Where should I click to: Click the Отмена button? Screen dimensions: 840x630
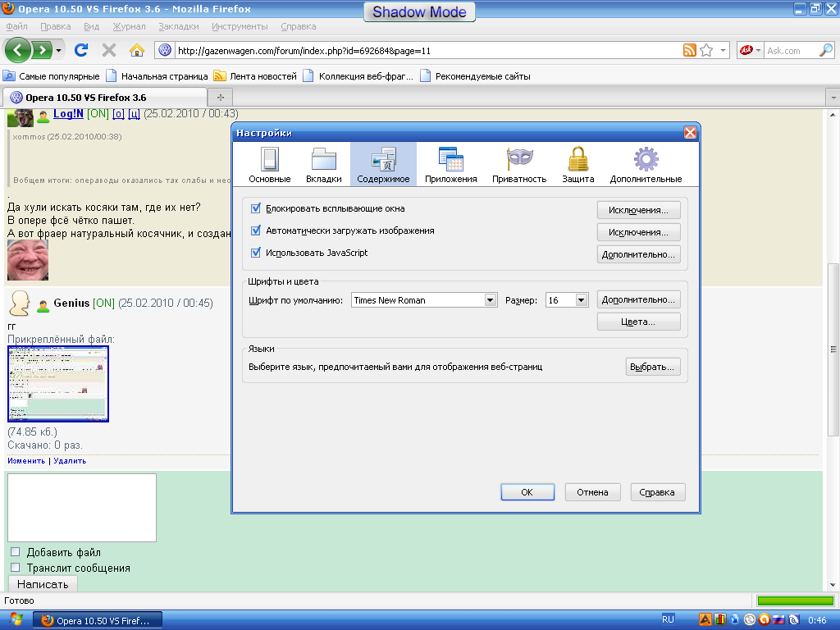(592, 492)
